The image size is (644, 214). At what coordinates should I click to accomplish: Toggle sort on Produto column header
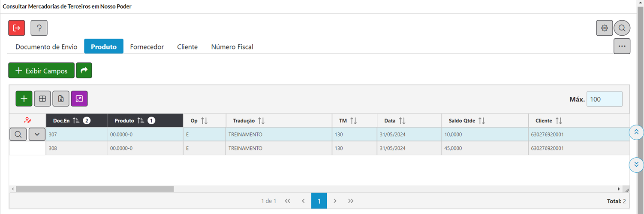coord(145,121)
